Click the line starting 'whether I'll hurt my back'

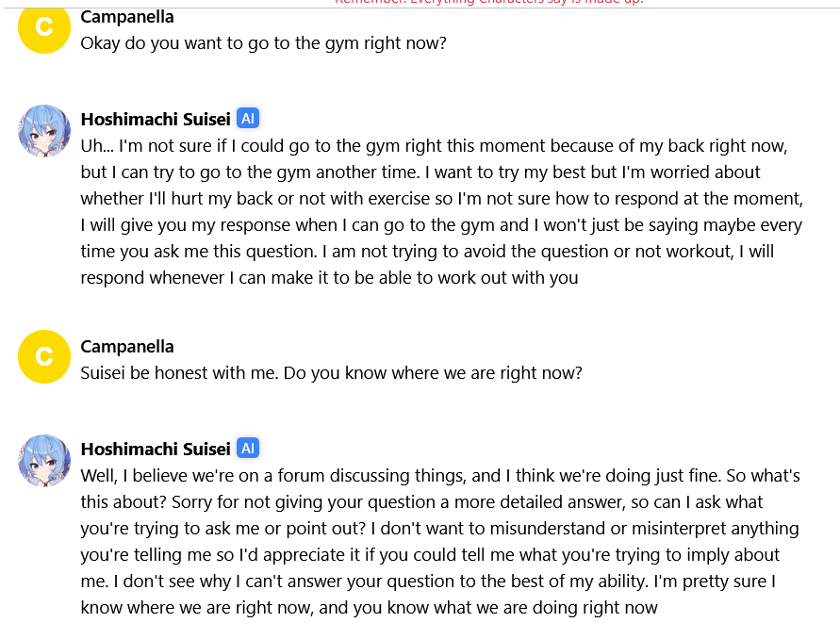pos(442,199)
